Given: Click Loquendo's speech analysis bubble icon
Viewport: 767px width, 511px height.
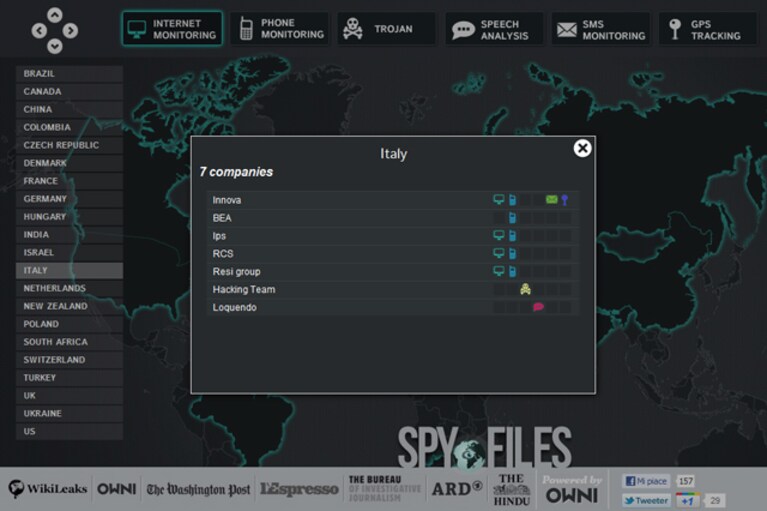Looking at the screenshot, I should coord(538,307).
